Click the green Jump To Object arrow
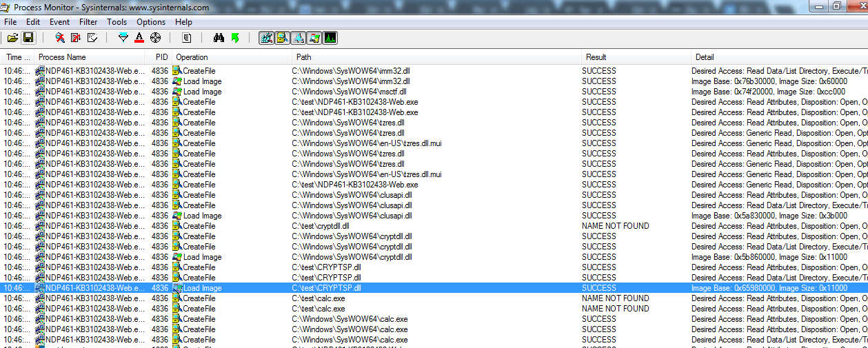Image resolution: width=868 pixels, height=348 pixels. click(234, 38)
